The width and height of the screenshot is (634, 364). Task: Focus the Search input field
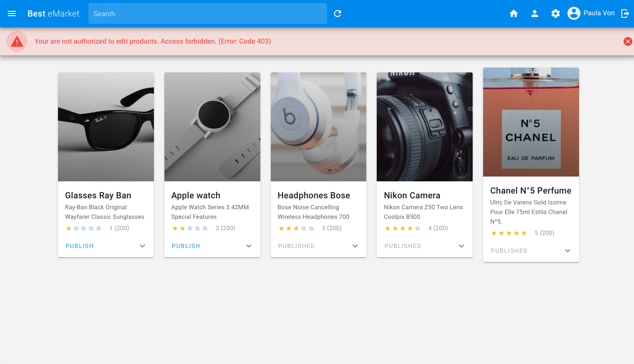208,14
